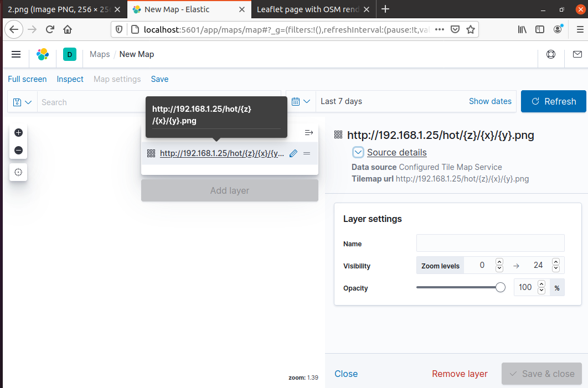Increase minimum zoom level

(499, 262)
